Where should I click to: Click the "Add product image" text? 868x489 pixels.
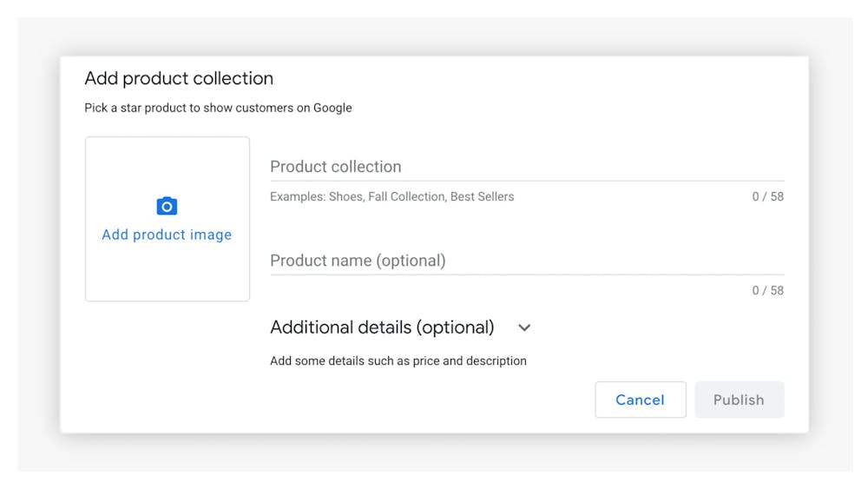pos(167,235)
